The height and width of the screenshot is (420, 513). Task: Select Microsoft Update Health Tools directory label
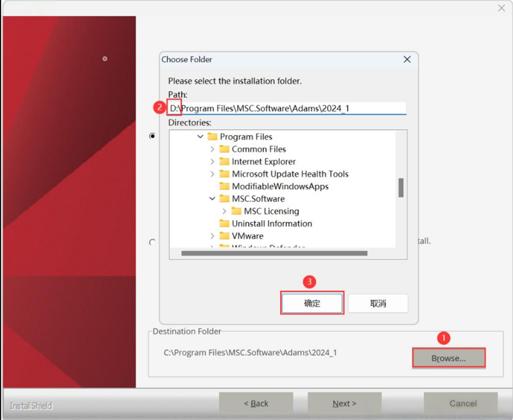tap(290, 174)
